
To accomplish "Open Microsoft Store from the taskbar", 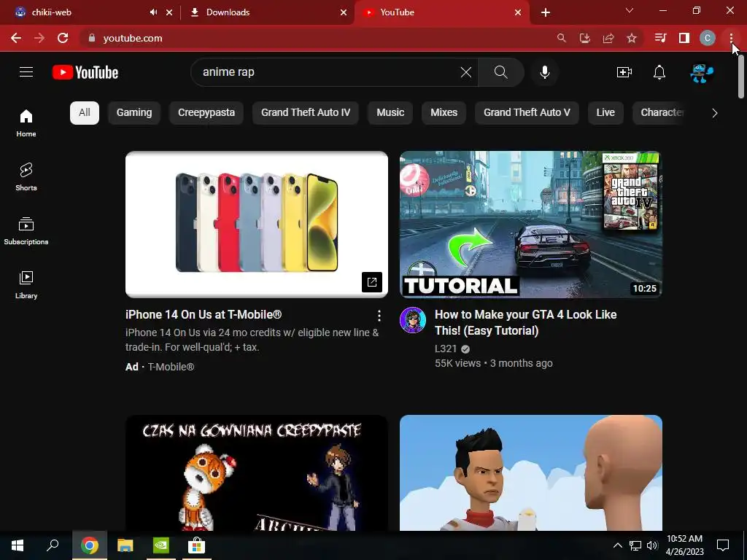I will (x=196, y=545).
